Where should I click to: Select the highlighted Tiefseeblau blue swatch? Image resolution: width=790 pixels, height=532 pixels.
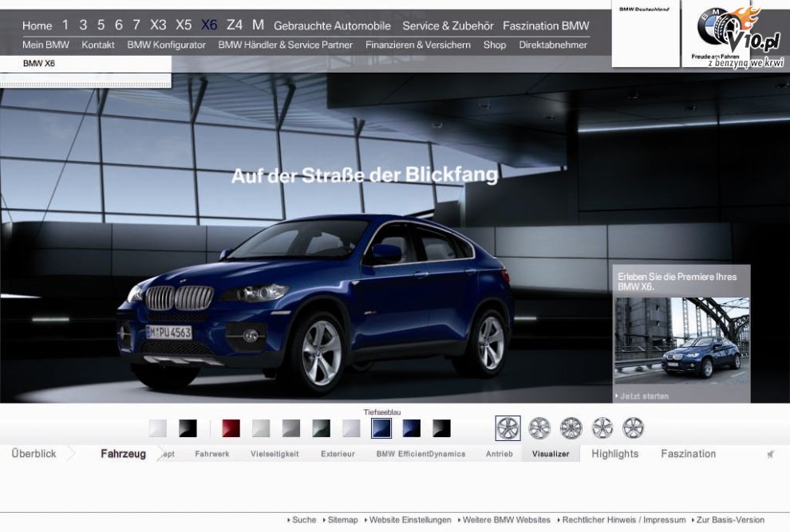[381, 428]
